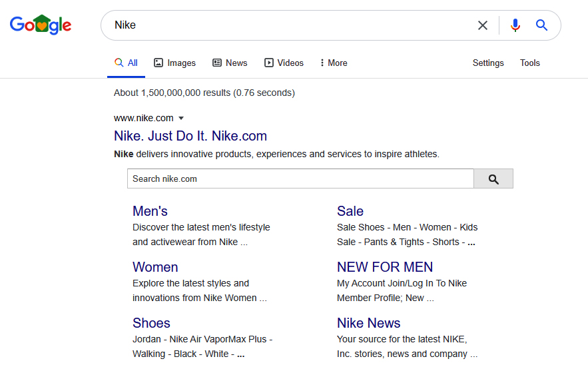Expand the www.nike.com dropdown arrow
Image resolution: width=588 pixels, height=371 pixels.
181,118
